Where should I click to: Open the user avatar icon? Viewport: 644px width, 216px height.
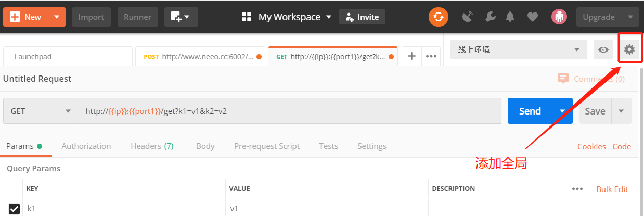coord(559,17)
